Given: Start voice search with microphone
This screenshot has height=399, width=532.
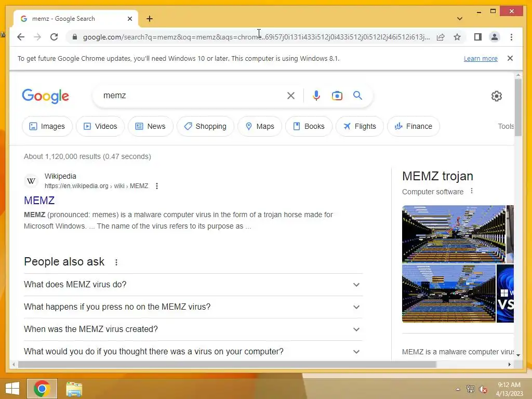Looking at the screenshot, I should 316,96.
